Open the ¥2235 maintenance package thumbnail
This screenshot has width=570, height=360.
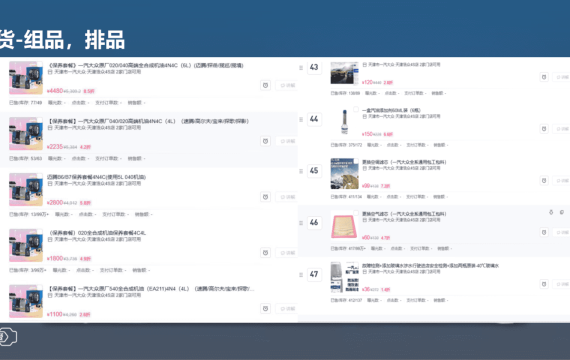(26, 133)
